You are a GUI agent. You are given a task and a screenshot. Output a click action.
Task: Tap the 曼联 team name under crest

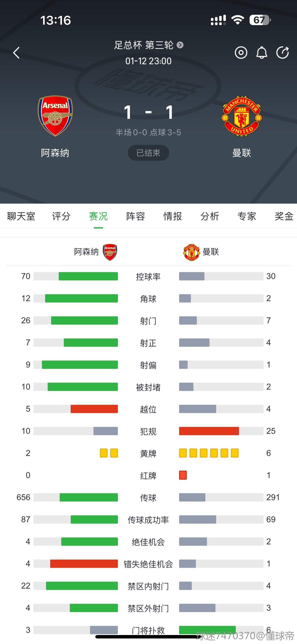tap(242, 153)
